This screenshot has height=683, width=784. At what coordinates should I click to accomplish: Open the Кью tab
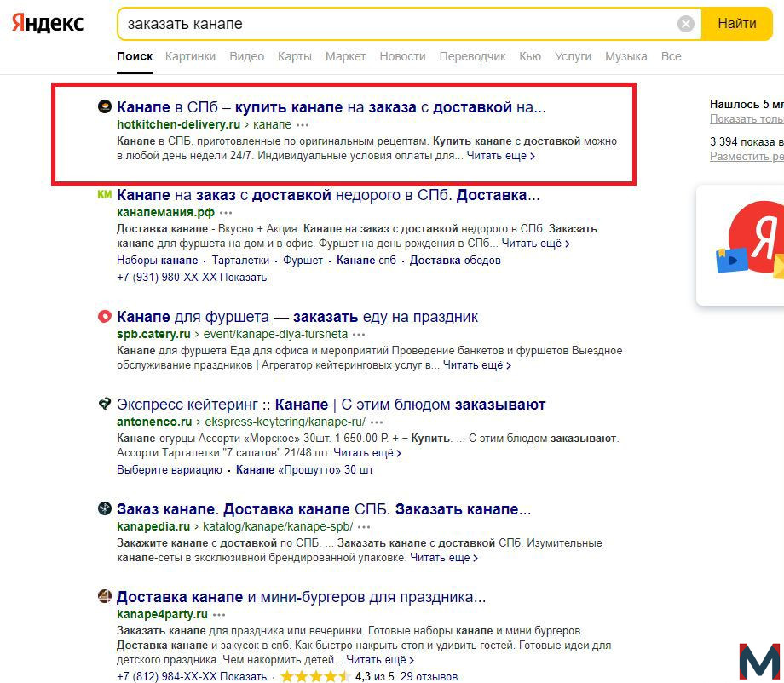tap(530, 56)
